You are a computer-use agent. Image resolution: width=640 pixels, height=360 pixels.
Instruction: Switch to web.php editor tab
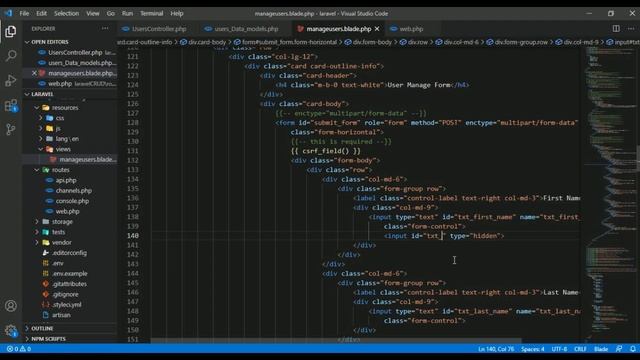click(411, 29)
